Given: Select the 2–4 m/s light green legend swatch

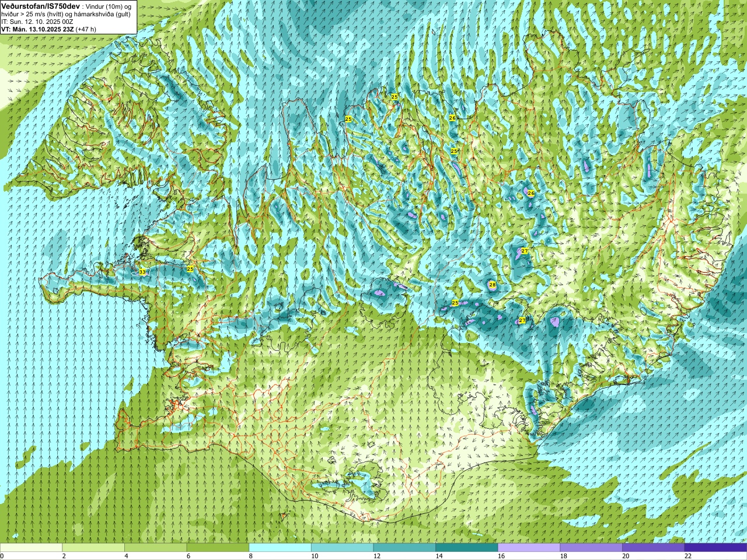Looking at the screenshot, I should click(x=93, y=548).
